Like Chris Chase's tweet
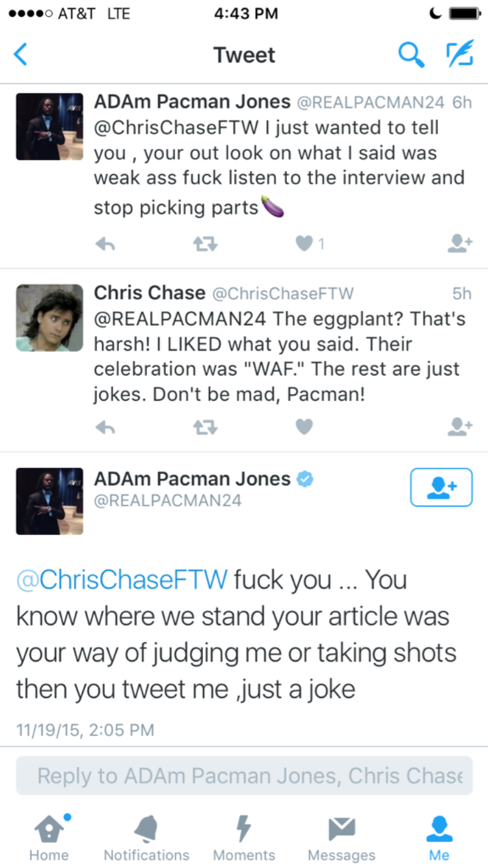This screenshot has height=868, width=488. (x=304, y=427)
